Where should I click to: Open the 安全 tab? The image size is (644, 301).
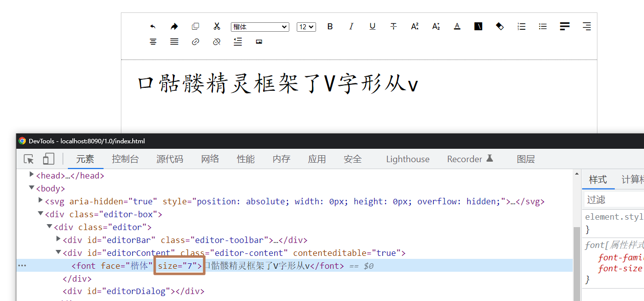(x=353, y=159)
